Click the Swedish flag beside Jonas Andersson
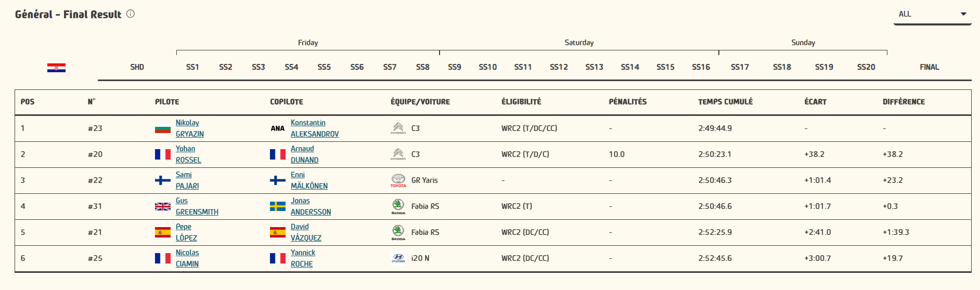 278,206
